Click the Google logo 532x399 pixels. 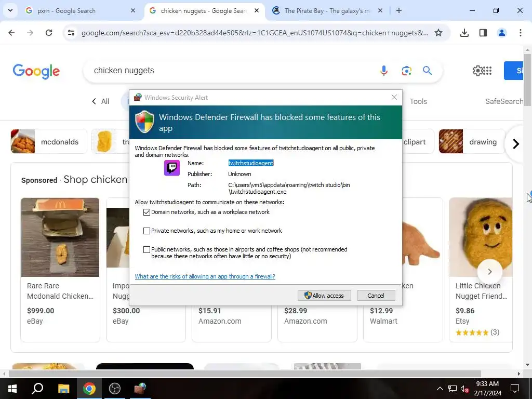click(x=36, y=71)
